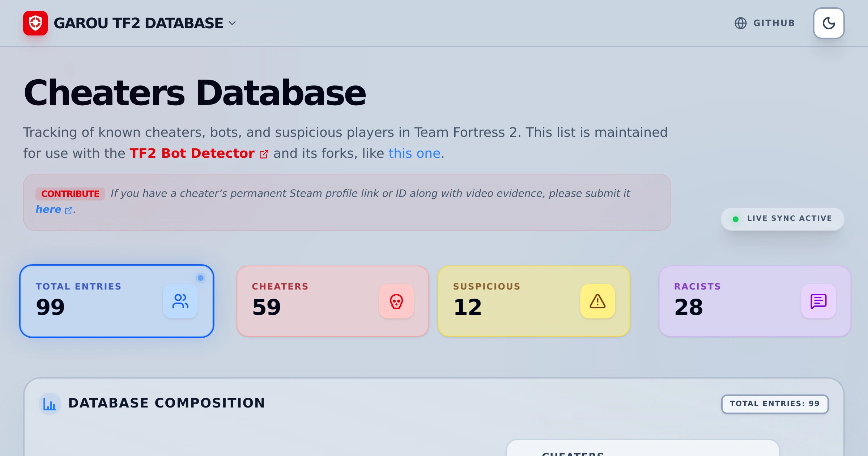Click the LIVE SYNC ACTIVE status pill

point(783,219)
